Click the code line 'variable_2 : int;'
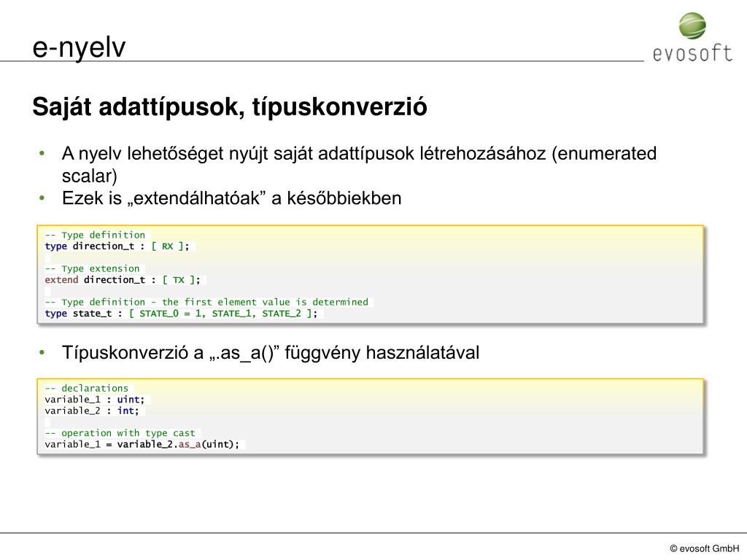The image size is (747, 560). [x=92, y=411]
